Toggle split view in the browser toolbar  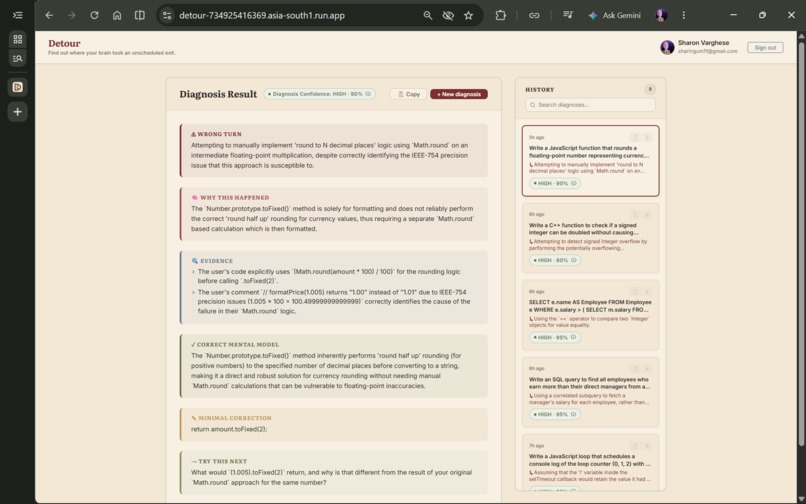tap(139, 15)
